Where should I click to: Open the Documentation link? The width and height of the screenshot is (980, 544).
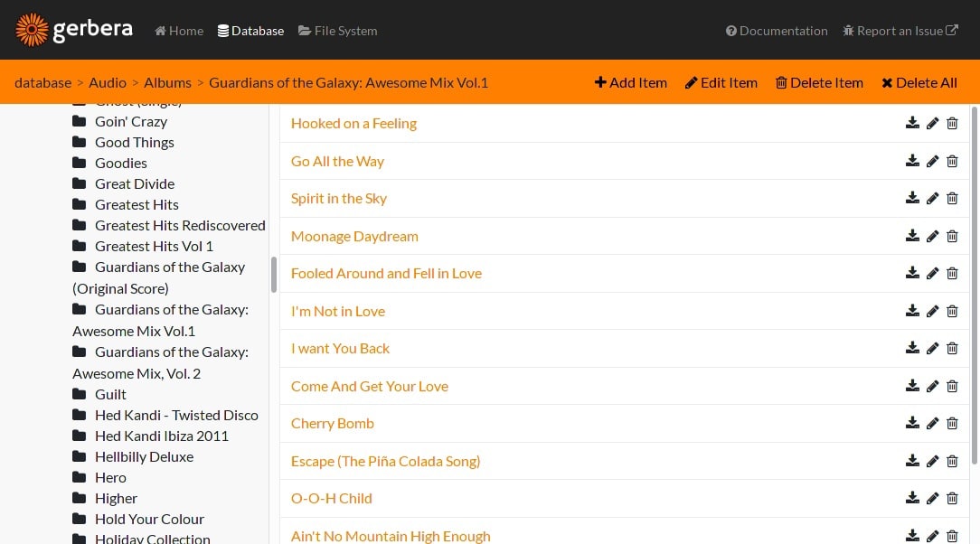777,31
